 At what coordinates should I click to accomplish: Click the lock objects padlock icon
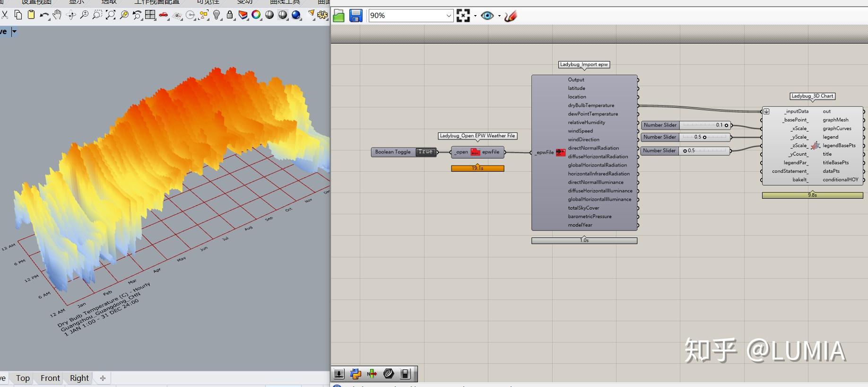[x=230, y=15]
